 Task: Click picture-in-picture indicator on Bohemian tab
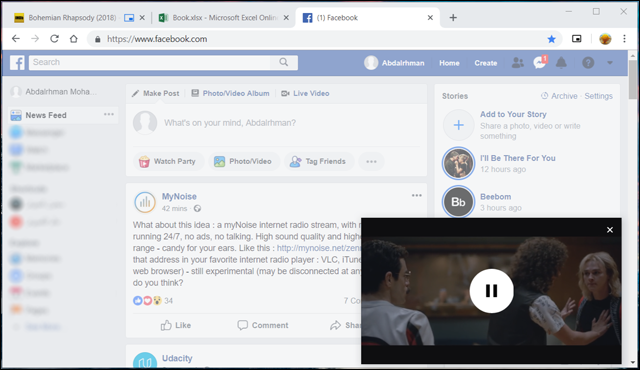(x=129, y=18)
